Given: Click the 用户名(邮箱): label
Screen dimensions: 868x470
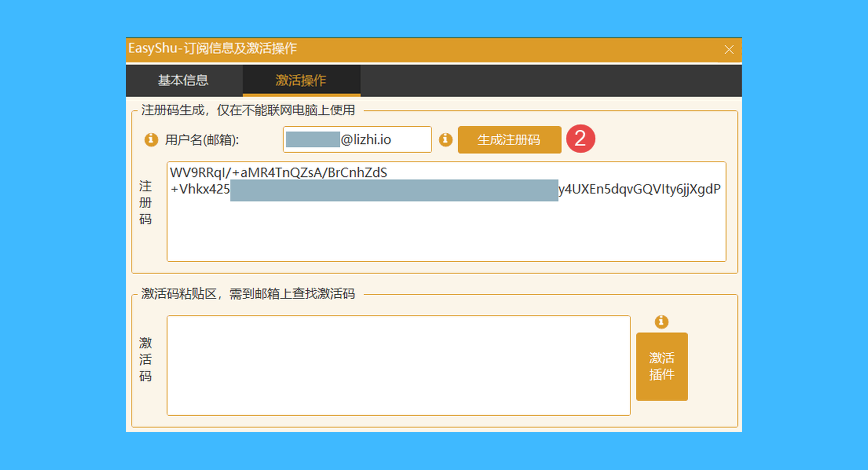Looking at the screenshot, I should click(x=202, y=140).
